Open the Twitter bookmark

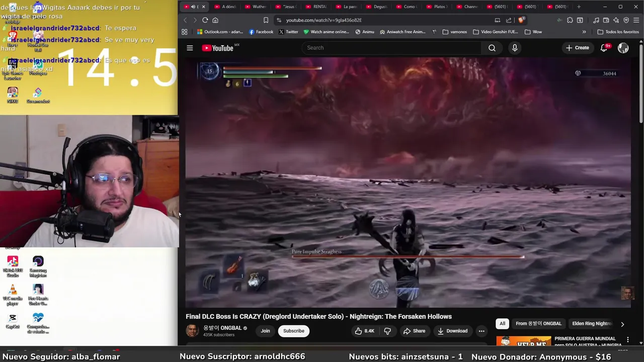pyautogui.click(x=288, y=32)
